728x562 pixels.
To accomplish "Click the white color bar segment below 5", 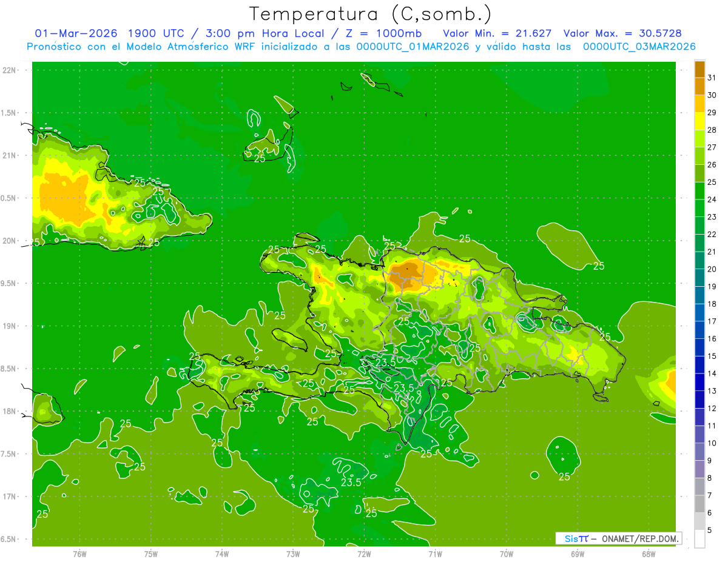I will [699, 539].
